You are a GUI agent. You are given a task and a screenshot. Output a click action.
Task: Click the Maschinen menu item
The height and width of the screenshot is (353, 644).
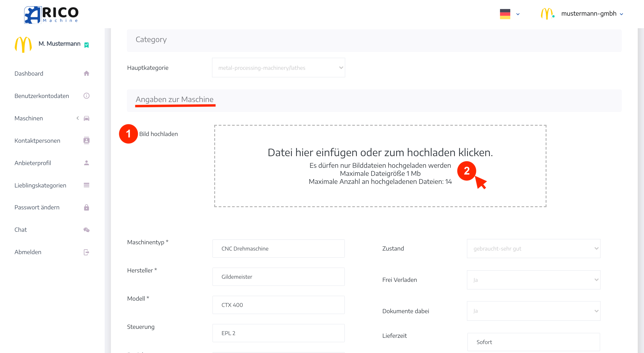(28, 118)
